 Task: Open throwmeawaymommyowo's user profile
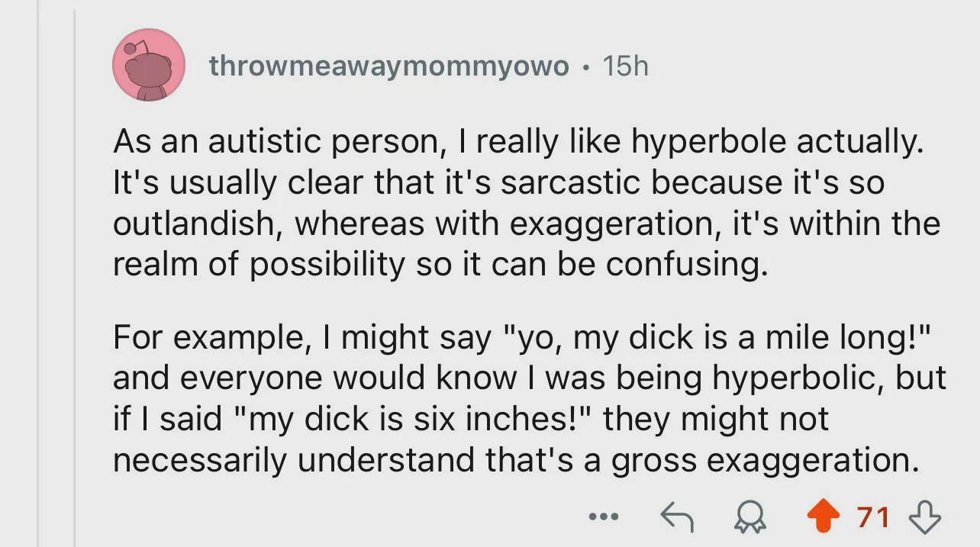389,66
